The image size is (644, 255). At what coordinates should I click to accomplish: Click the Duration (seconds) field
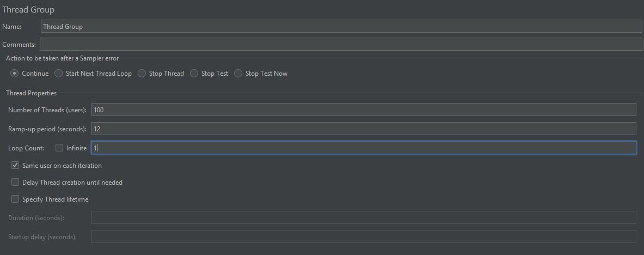[364, 217]
